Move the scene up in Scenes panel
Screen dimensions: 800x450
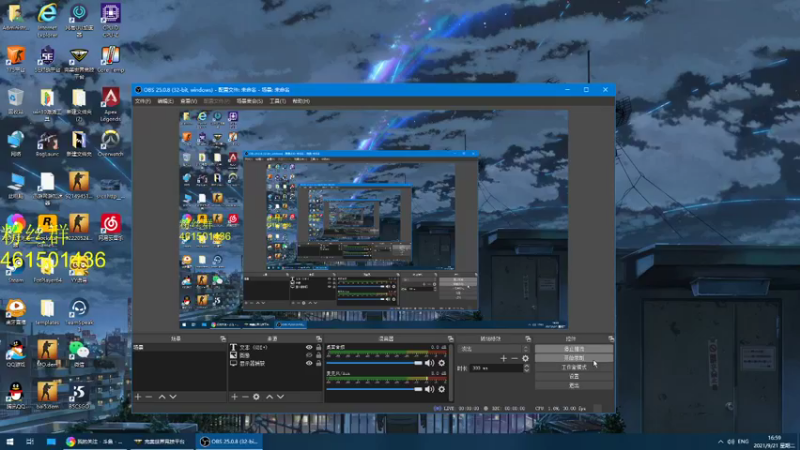tap(162, 396)
